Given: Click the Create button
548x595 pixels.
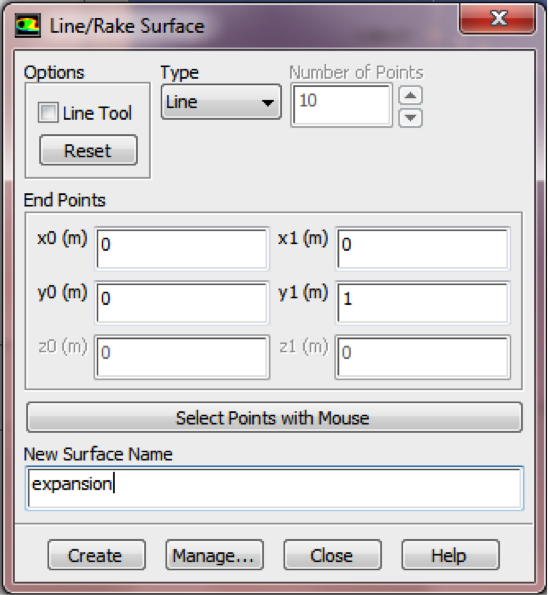Looking at the screenshot, I should [96, 555].
